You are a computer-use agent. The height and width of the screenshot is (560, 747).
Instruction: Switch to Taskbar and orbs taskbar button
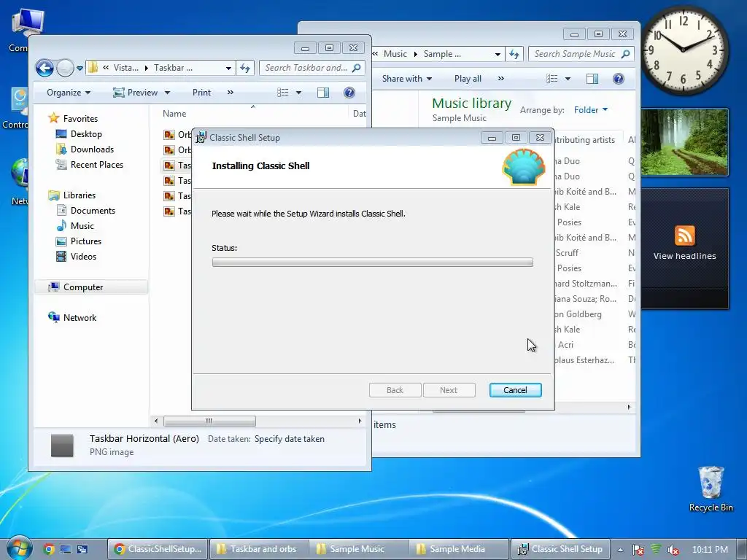(259, 549)
